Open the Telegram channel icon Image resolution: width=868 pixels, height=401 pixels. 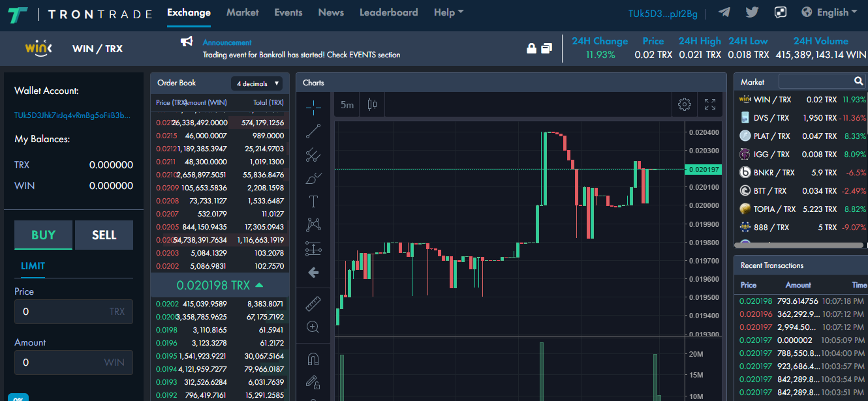[x=724, y=12]
